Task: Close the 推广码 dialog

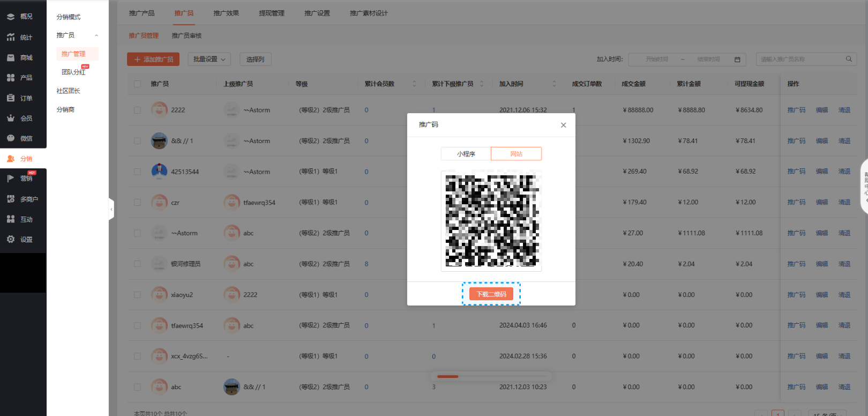Action: point(563,125)
